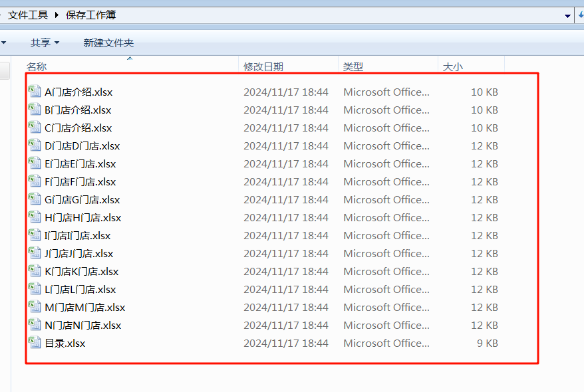Open the address bar history dropdown arrow
584x392 pixels.
[567, 16]
